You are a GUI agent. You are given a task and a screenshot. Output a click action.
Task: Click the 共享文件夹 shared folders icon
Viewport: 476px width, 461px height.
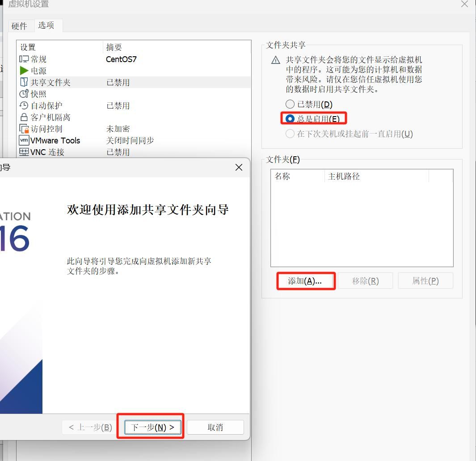tap(23, 82)
